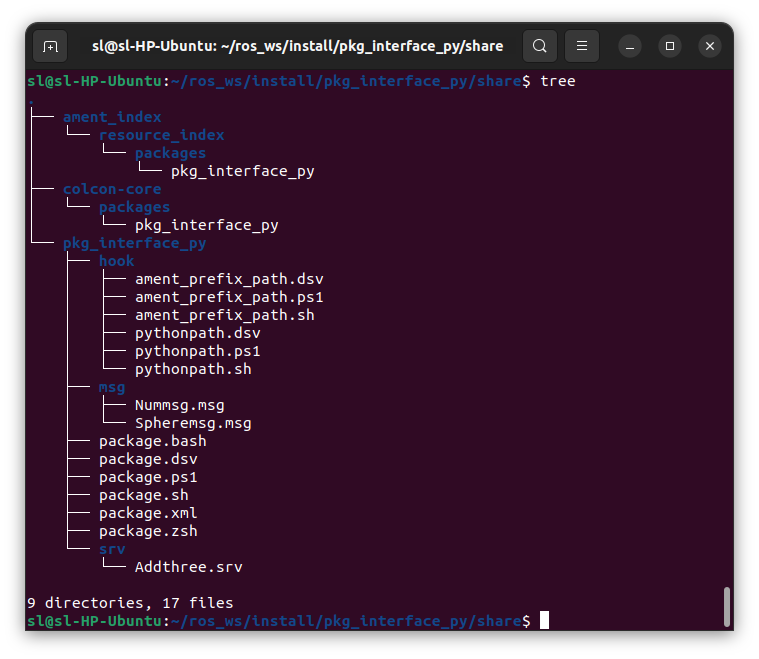This screenshot has width=759, height=659.
Task: Click ament_prefix_path.ps1 file name
Action: (229, 297)
